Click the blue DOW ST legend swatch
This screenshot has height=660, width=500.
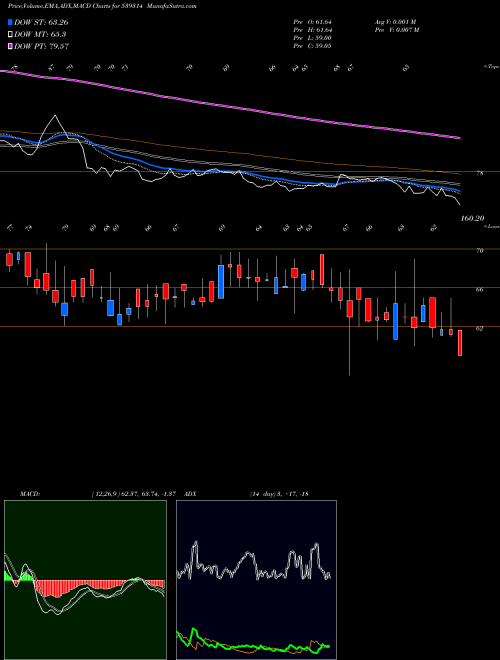11,22
